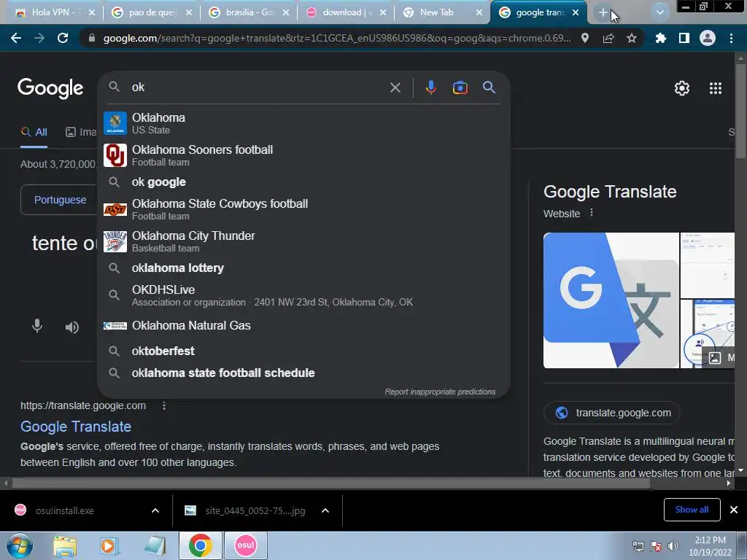The width and height of the screenshot is (747, 560).
Task: Choose Oklahoma City Thunder suggestion
Action: point(303,241)
